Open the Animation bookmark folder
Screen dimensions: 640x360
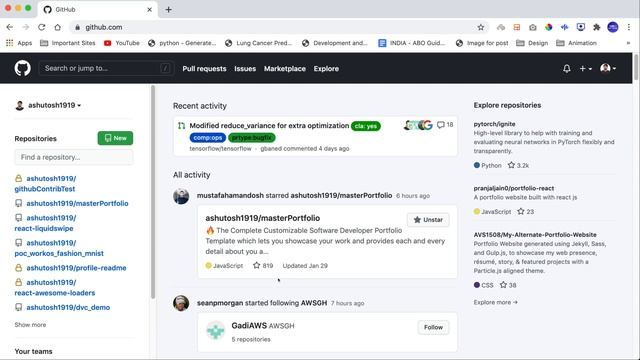pyautogui.click(x=576, y=43)
